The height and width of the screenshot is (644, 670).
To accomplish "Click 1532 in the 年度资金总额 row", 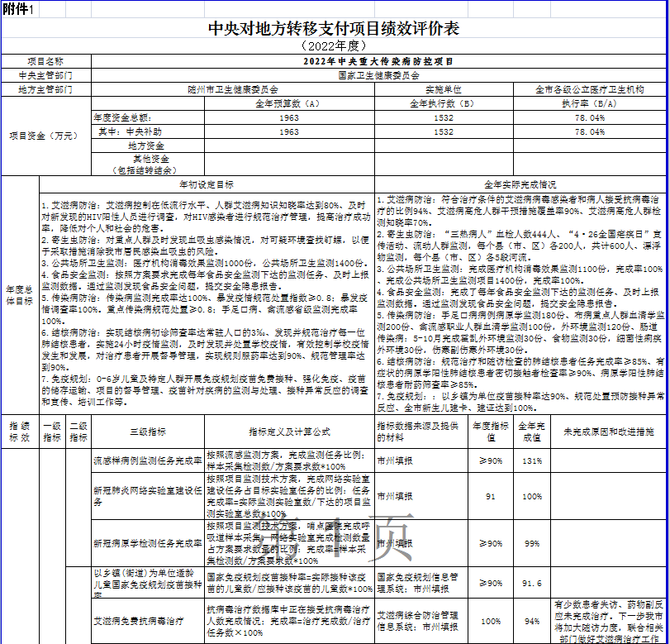I will [x=444, y=117].
